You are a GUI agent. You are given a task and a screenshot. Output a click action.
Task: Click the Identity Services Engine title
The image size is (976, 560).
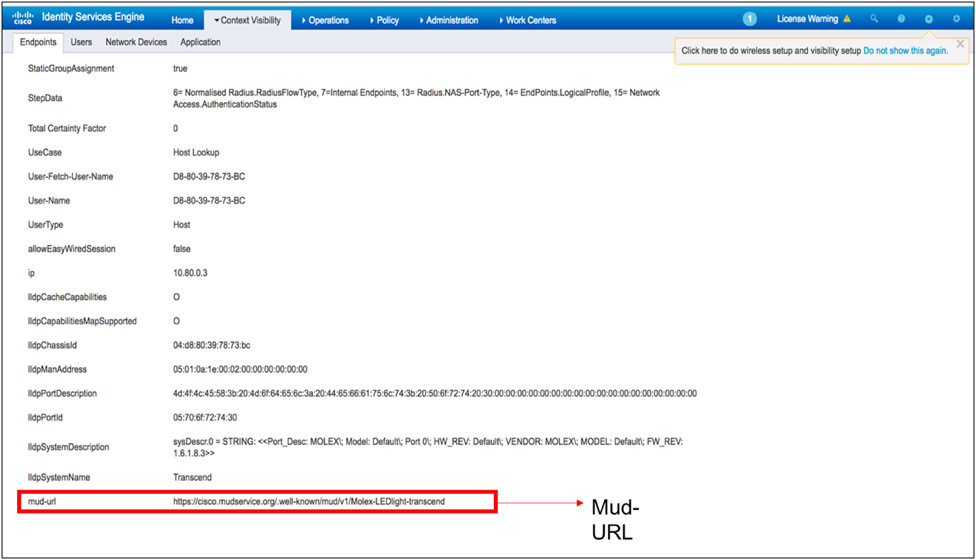click(93, 17)
